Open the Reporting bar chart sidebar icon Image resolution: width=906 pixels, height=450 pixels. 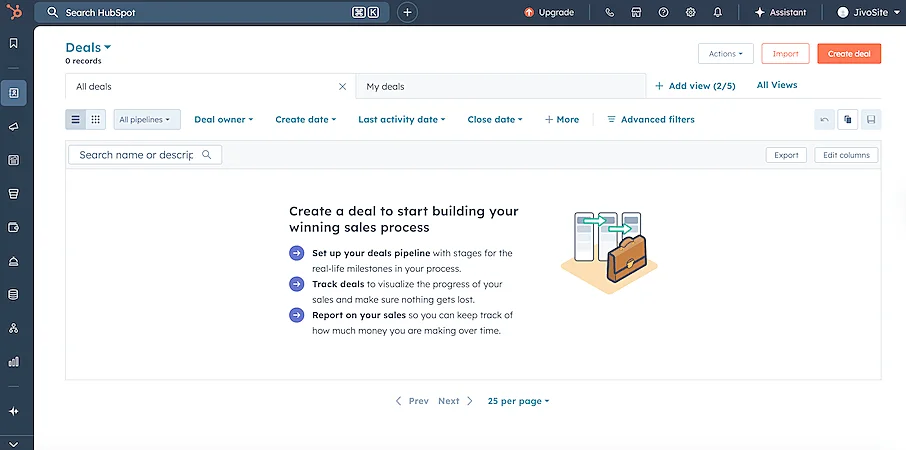(13, 362)
